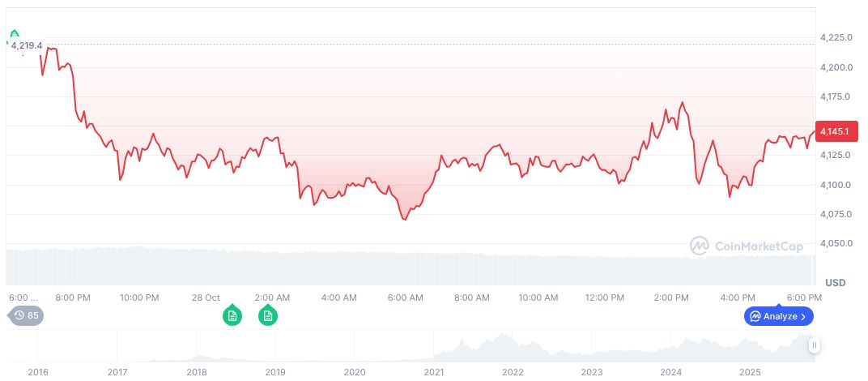
Task: Click the second green news document marker
Action: coord(268,316)
